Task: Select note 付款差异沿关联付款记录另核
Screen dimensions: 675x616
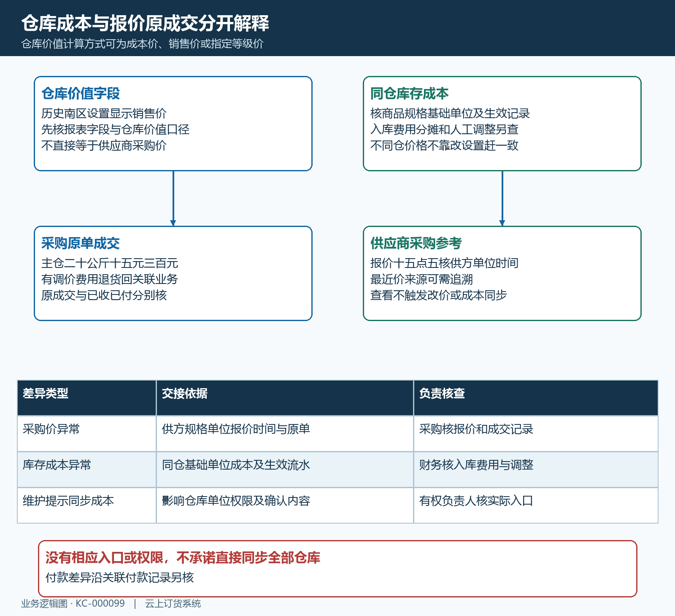Action: pyautogui.click(x=119, y=578)
